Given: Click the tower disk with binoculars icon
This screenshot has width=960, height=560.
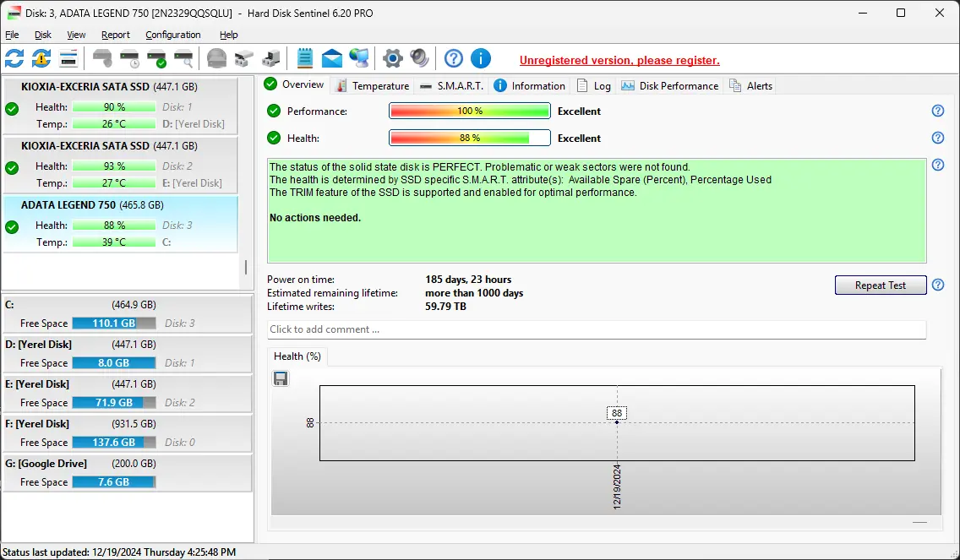Looking at the screenshot, I should [270, 59].
